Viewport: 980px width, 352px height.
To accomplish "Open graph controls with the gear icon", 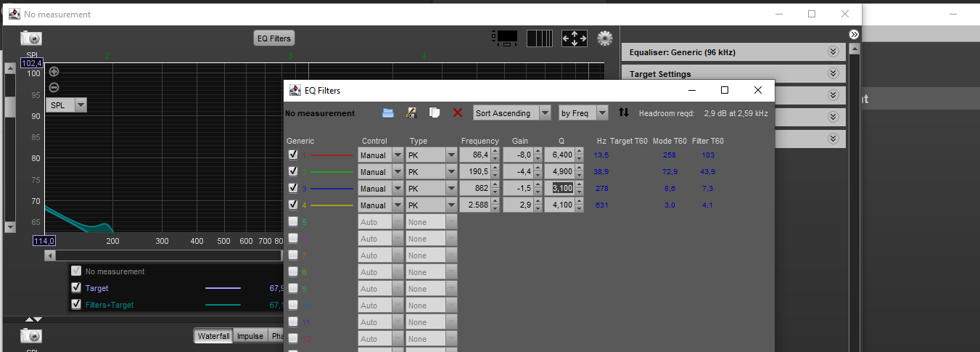I will point(604,38).
